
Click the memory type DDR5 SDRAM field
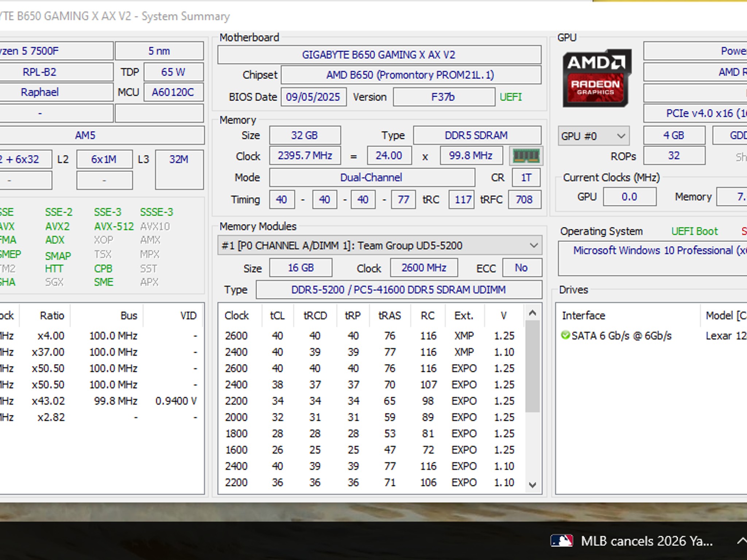(x=477, y=135)
